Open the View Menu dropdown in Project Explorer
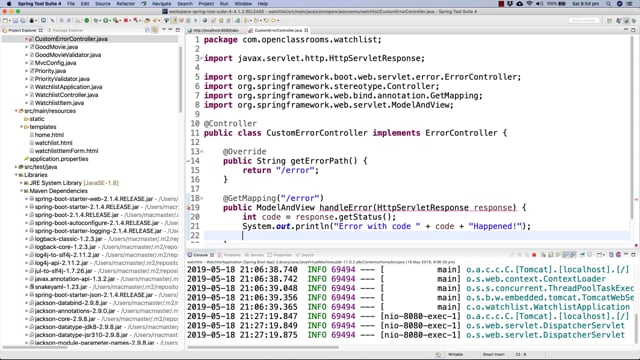640x360 pixels. click(164, 30)
